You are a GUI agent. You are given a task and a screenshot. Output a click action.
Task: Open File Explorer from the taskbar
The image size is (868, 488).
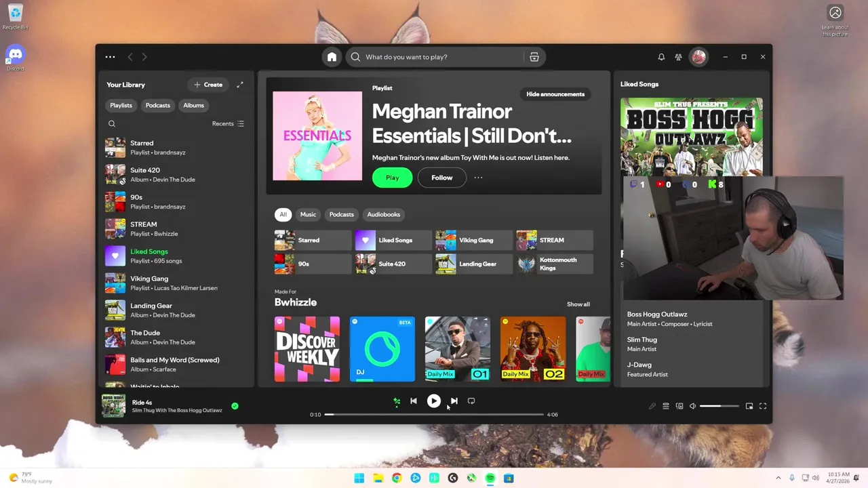click(x=378, y=478)
